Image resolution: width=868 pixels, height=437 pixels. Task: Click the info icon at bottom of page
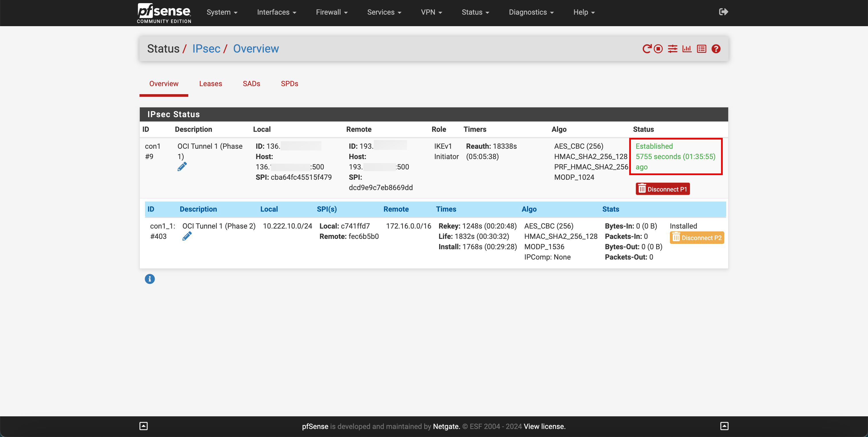(x=150, y=279)
